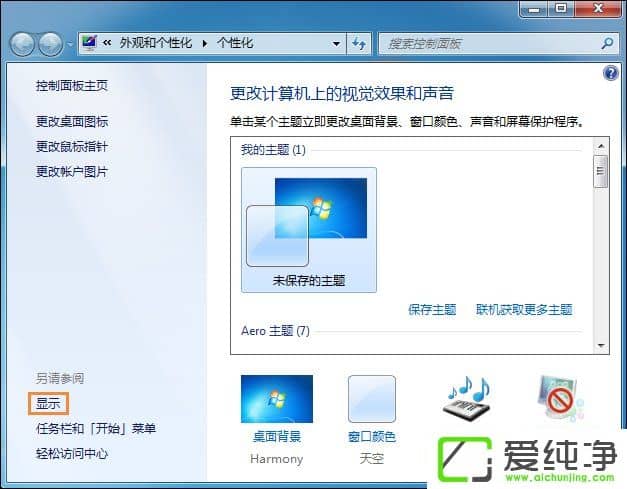
Task: Expand the address bar history dropdown arrow
Action: 336,43
